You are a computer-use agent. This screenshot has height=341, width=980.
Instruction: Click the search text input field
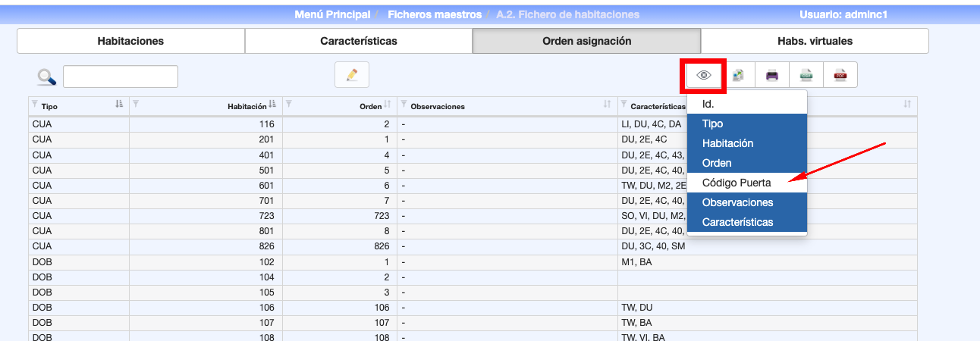point(121,77)
